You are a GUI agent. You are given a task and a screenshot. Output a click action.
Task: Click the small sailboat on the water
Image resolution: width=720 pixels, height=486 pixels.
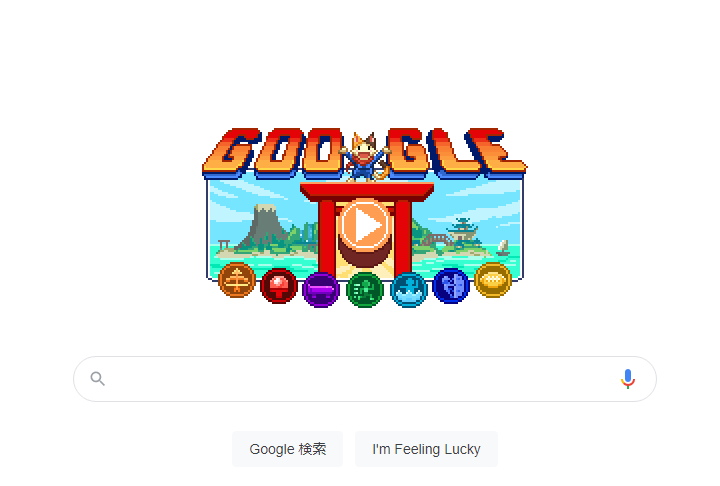click(x=503, y=248)
